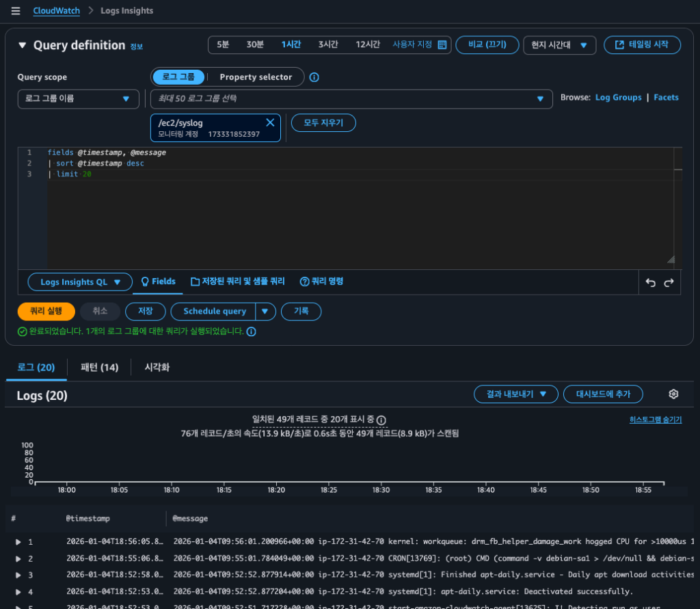Remove the /ec2/syslog log group chip

tap(269, 122)
